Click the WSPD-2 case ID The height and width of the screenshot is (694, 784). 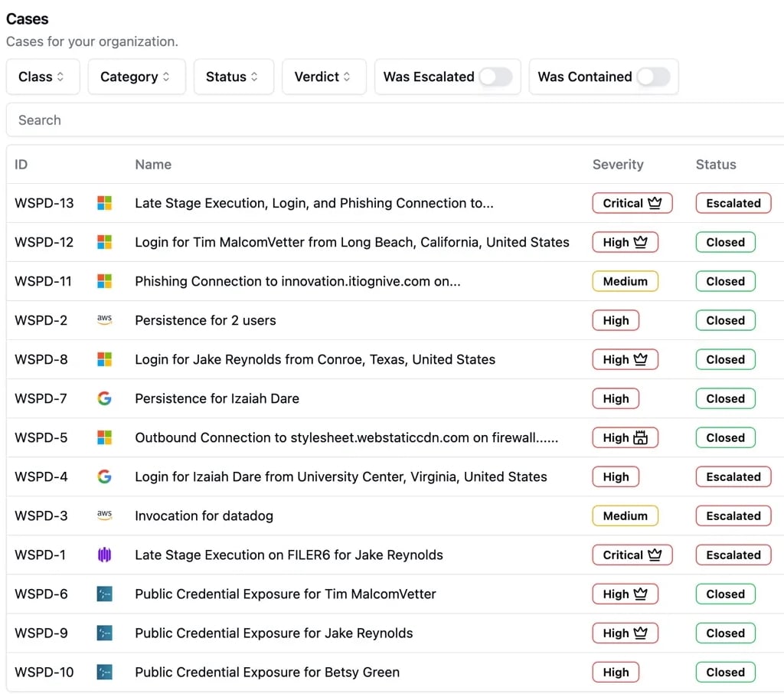(x=41, y=320)
